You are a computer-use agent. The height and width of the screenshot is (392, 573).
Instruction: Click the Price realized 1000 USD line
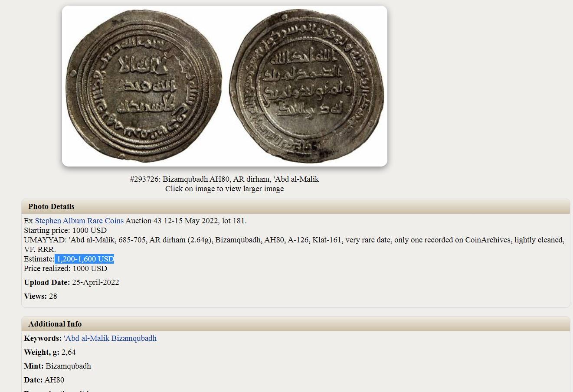65,268
